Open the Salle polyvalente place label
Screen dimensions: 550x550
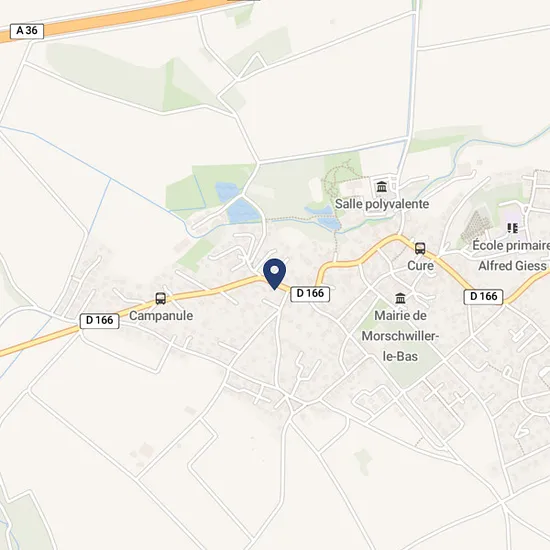pos(382,204)
